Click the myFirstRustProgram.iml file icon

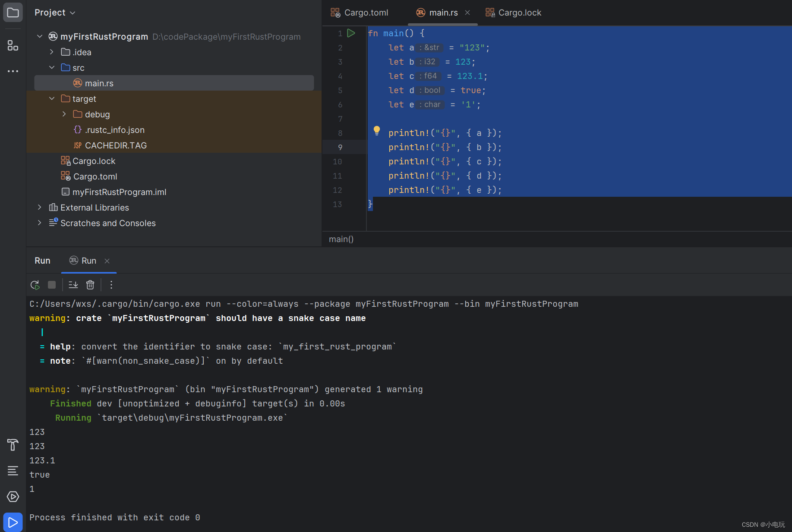point(66,192)
